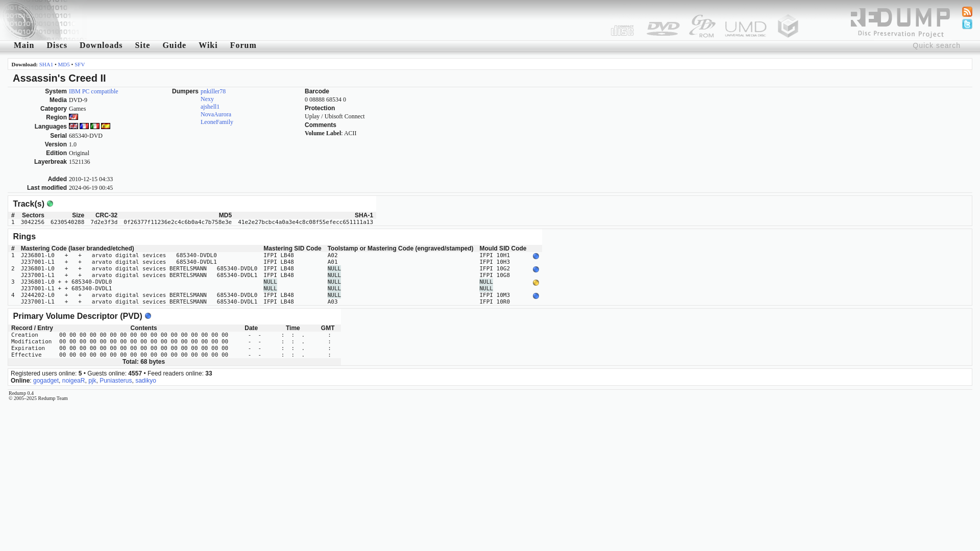Click the blue status dot for ring 1
The width and height of the screenshot is (980, 551).
pos(535,256)
